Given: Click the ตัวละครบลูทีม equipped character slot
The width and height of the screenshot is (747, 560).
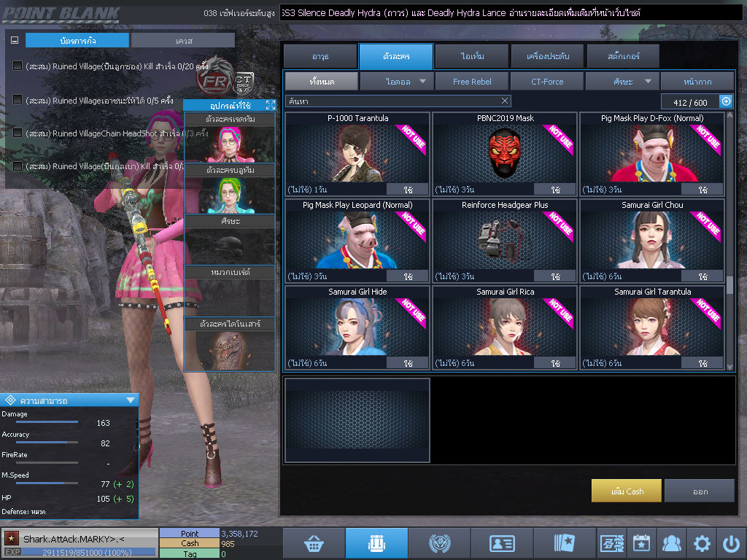Looking at the screenshot, I should [230, 195].
